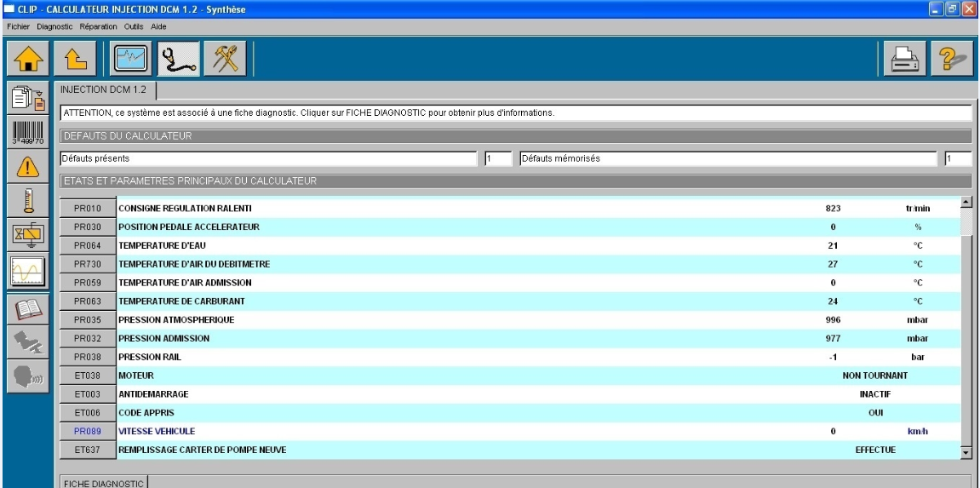Click the up-arrow back icon

[x=74, y=59]
